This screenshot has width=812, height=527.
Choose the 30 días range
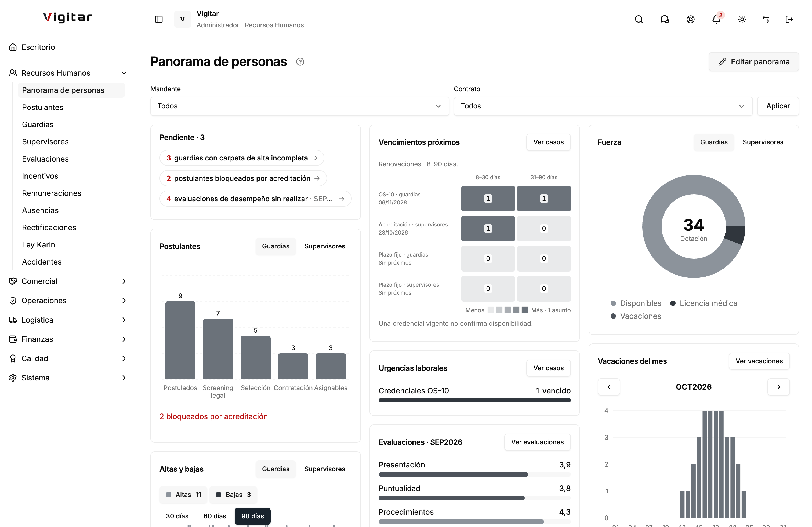click(x=177, y=516)
